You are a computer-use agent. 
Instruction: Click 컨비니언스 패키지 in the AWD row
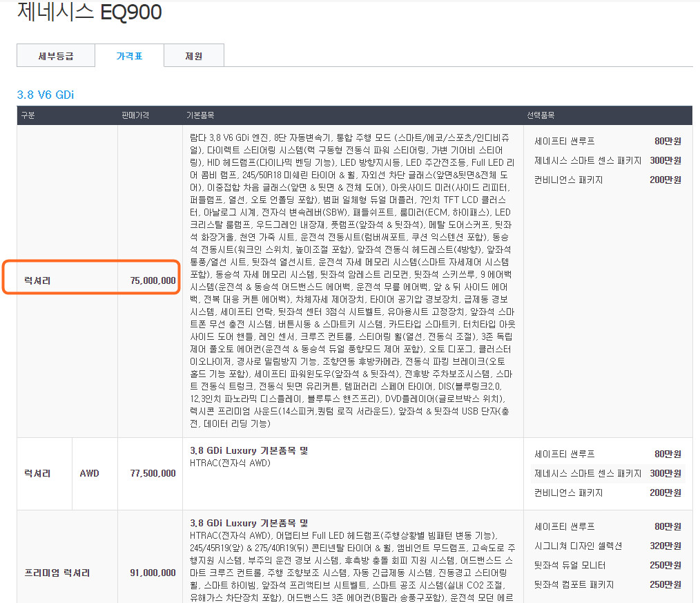[568, 493]
